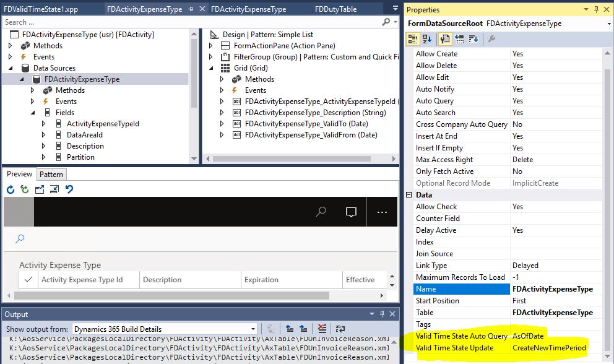
Task: Collapse the Data Sources node
Action: click(10, 68)
